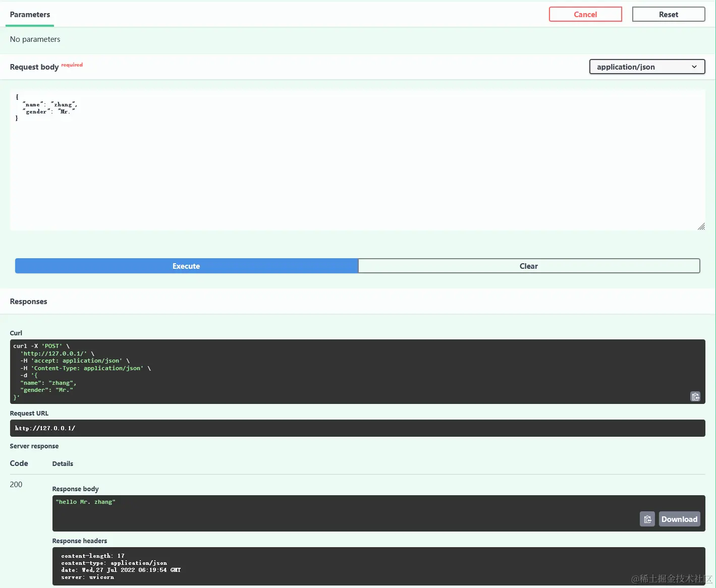Select the Parameters tab
This screenshot has height=588, width=716.
[x=30, y=15]
